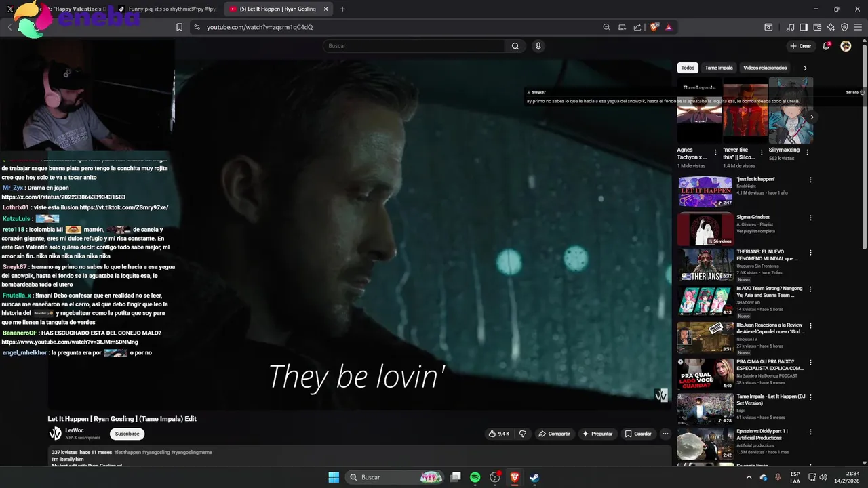Open Brave Rewards triangle icon
The height and width of the screenshot is (488, 868).
click(669, 27)
